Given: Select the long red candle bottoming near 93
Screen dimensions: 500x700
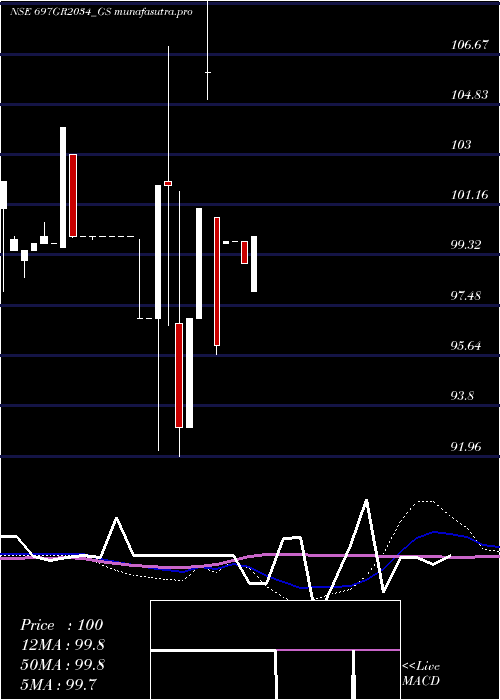Looking at the screenshot, I should (179, 375).
